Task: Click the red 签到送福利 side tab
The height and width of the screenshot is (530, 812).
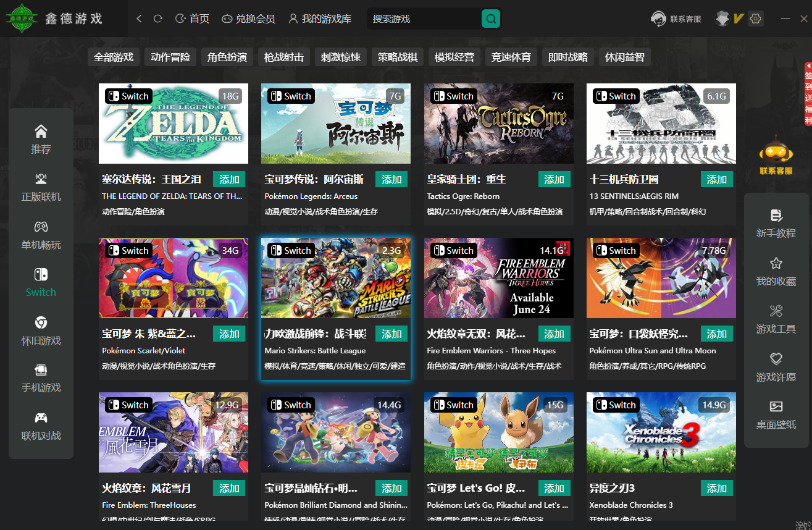Action: (808, 93)
